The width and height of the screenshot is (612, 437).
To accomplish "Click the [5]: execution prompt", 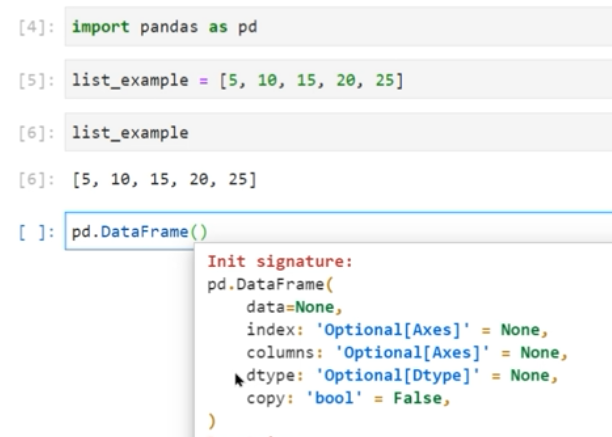I will coord(34,80).
